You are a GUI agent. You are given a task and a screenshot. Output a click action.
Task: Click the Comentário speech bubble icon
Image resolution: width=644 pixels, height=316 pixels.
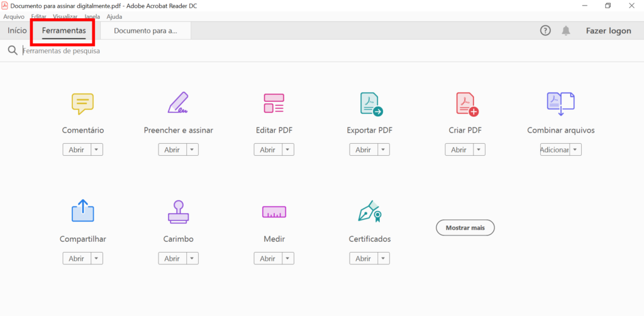(x=82, y=103)
